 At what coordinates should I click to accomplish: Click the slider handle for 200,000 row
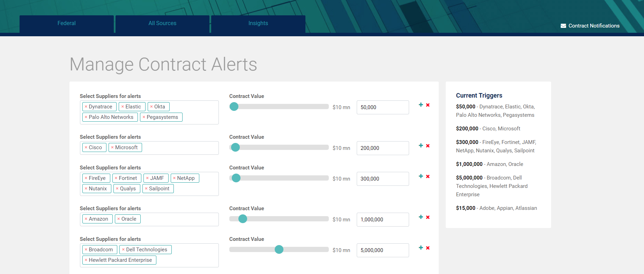point(236,147)
